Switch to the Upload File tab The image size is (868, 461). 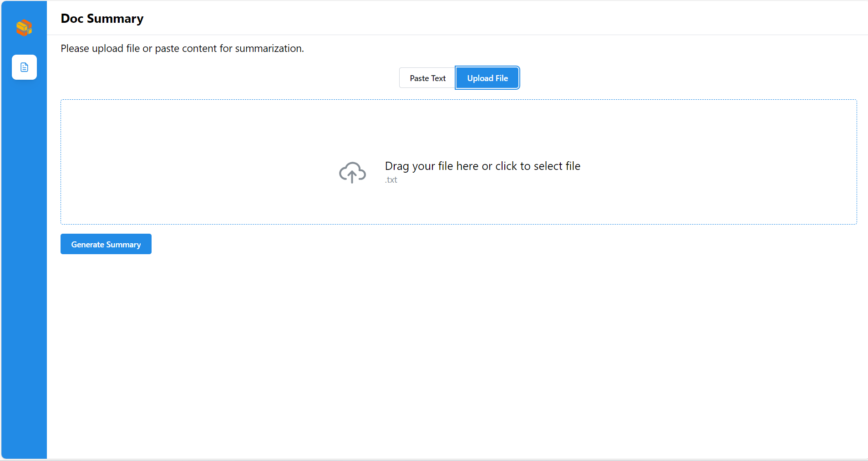tap(487, 78)
